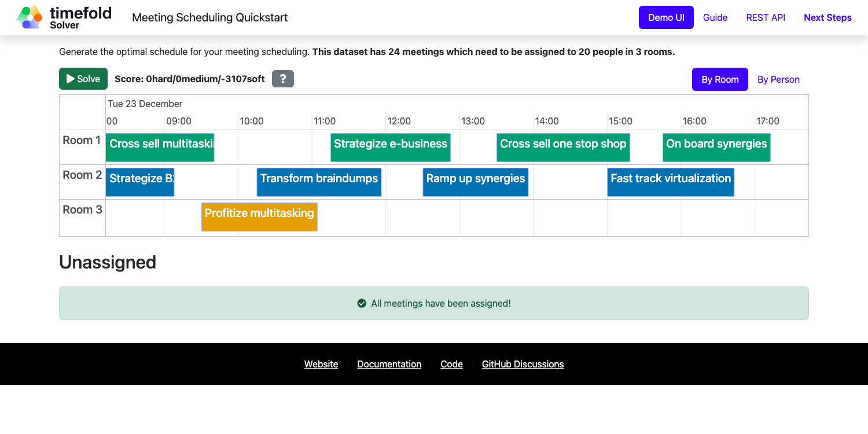This screenshot has width=868, height=434.
Task: Click the Fast track virtualization meeting
Action: tap(670, 182)
